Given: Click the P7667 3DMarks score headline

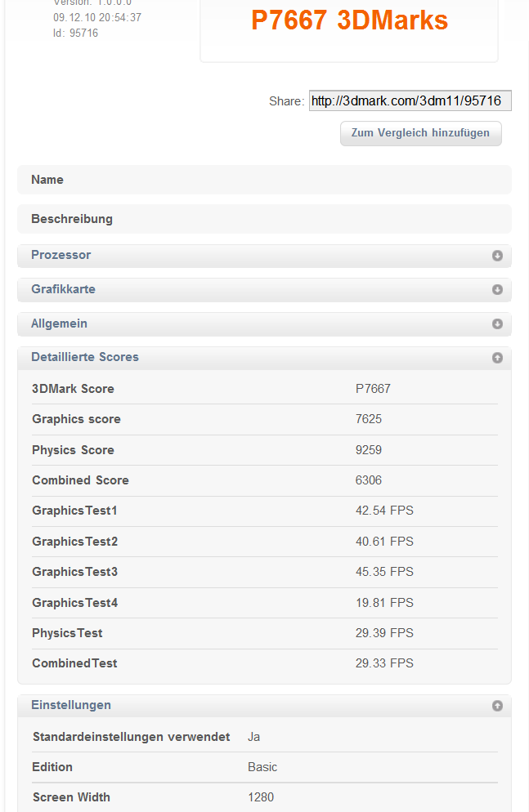Looking at the screenshot, I should pyautogui.click(x=350, y=20).
